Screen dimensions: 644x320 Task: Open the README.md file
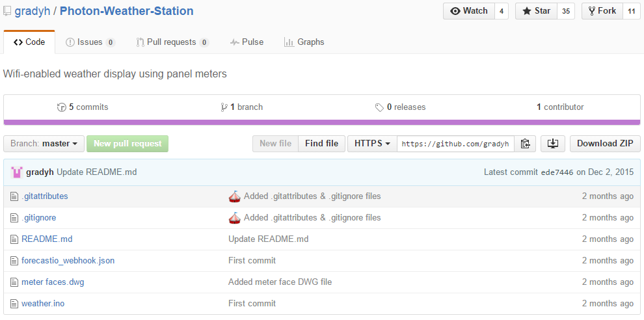point(47,239)
